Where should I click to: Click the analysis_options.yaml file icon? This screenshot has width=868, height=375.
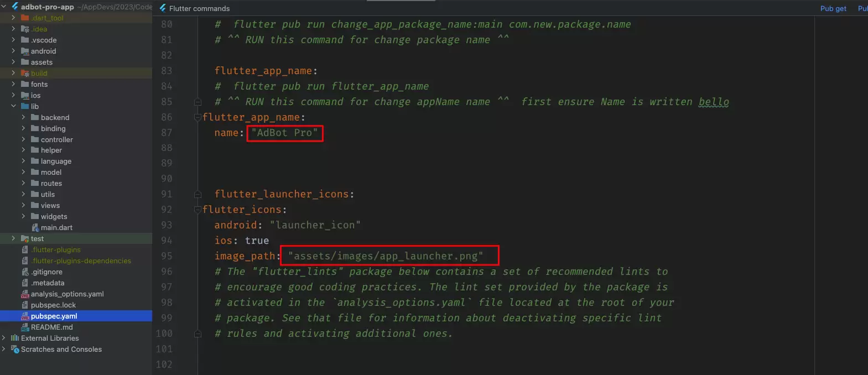(x=25, y=294)
